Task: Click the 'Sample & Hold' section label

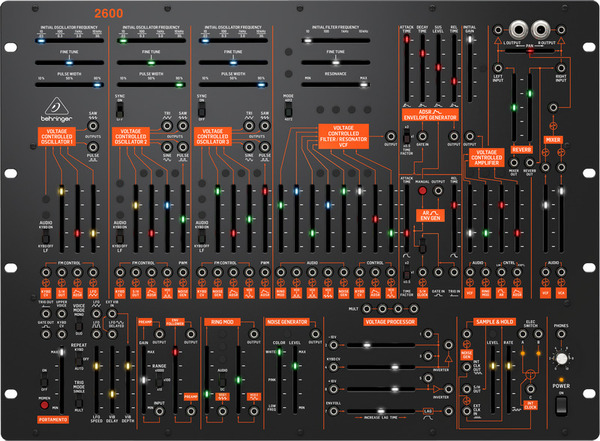Action: pyautogui.click(x=495, y=322)
